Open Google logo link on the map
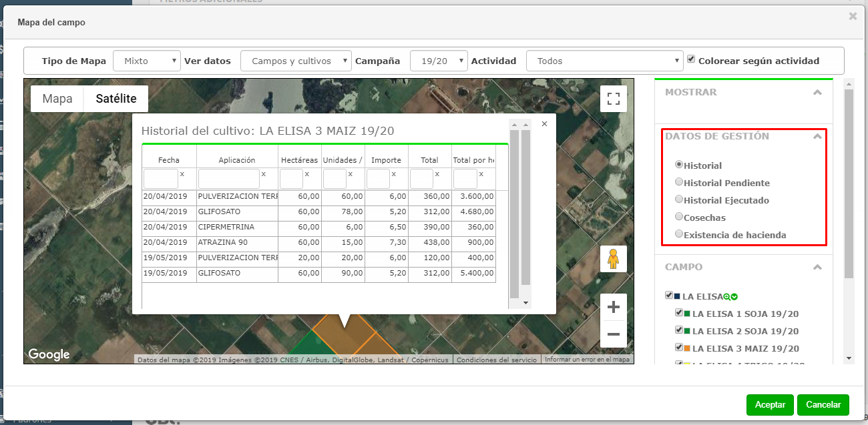 click(x=49, y=354)
